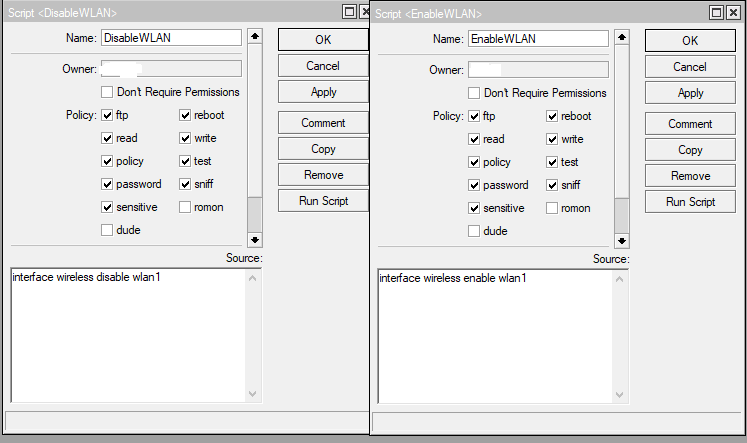
Task: Uncheck password policy in DisableWLAN window
Action: pyautogui.click(x=107, y=184)
